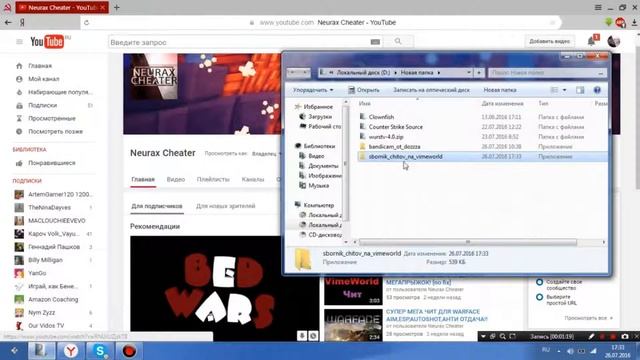This screenshot has width=640, height=360.
Task: Open the address bar history dropdown
Action: [469, 73]
